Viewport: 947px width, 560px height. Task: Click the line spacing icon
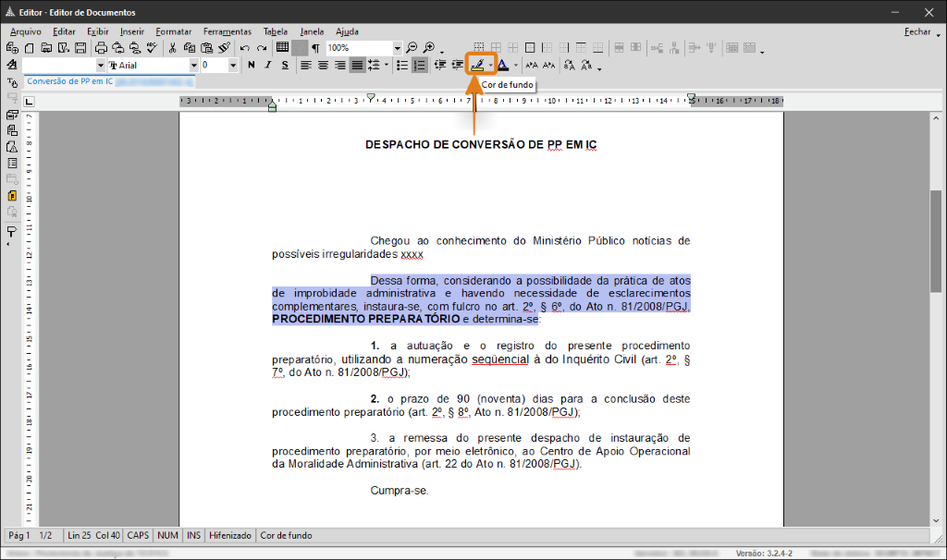(374, 66)
